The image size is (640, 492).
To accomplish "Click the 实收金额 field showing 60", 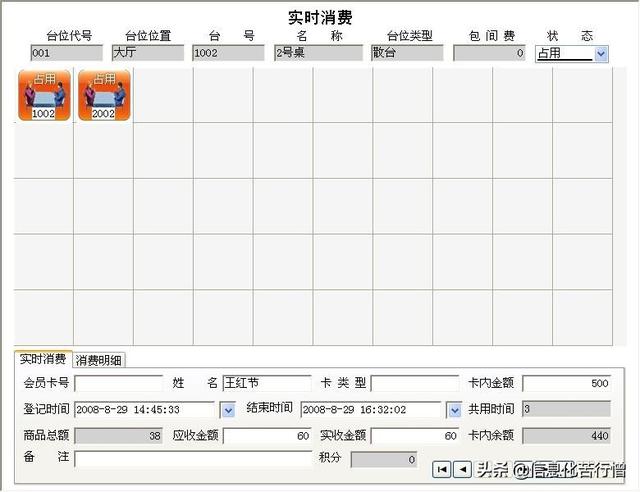I will tap(415, 436).
